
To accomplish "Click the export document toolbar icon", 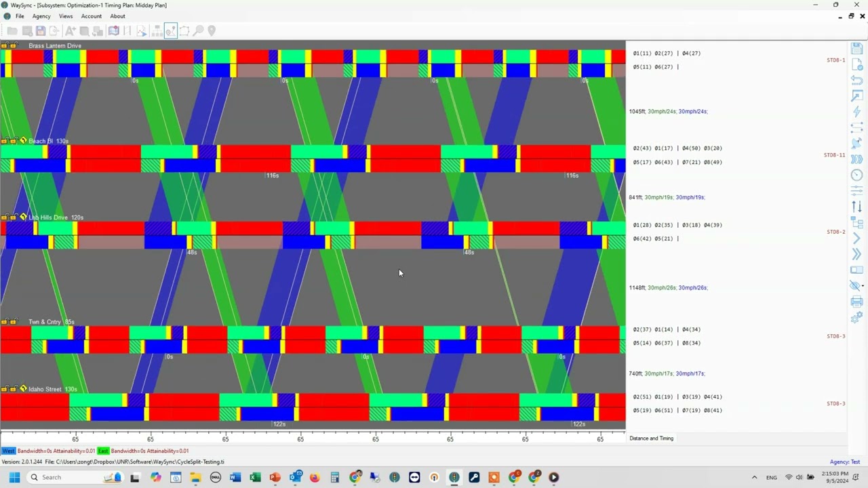I will point(54,30).
